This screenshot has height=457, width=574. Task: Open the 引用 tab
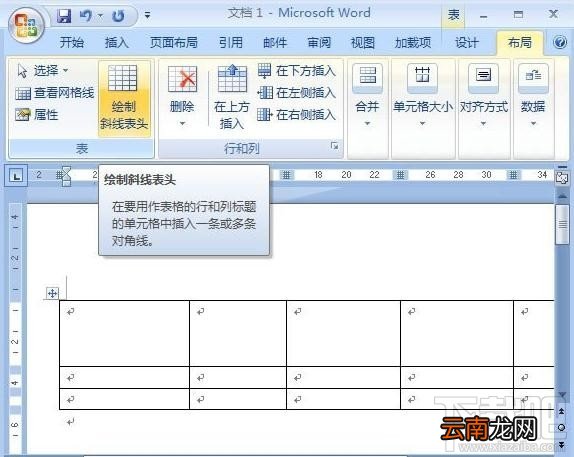click(231, 42)
